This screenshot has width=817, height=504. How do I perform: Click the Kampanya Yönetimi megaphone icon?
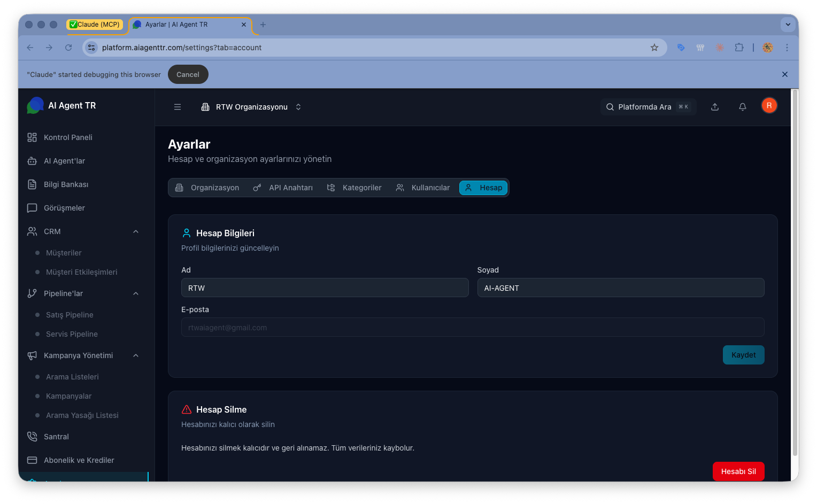click(x=32, y=355)
